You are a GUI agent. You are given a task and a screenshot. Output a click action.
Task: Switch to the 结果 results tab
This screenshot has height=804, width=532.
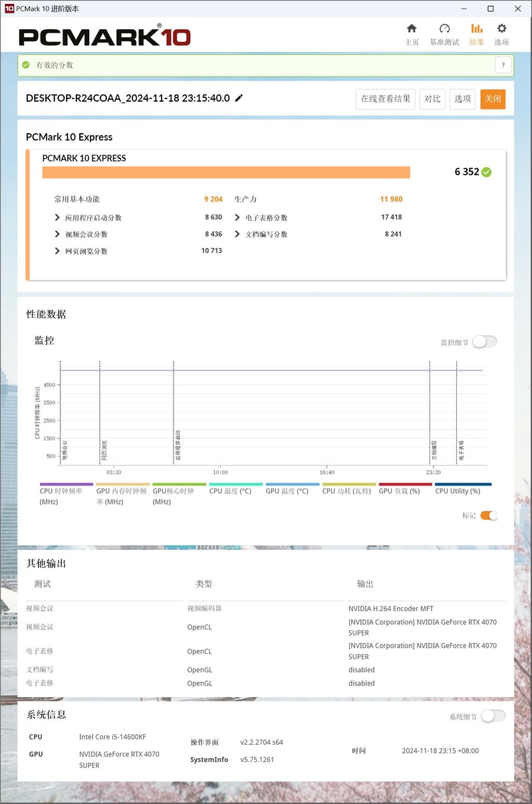[477, 35]
